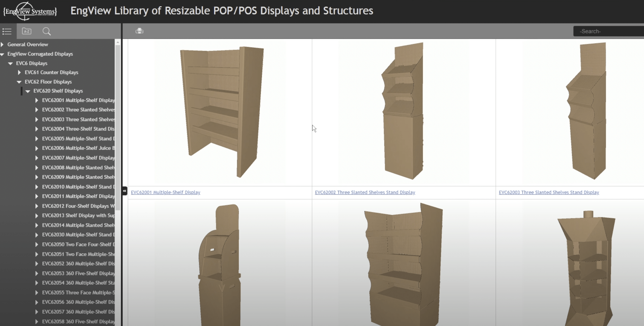Select EVC62 Floor Displays tree item
Viewport: 644px width, 326px height.
pos(48,82)
